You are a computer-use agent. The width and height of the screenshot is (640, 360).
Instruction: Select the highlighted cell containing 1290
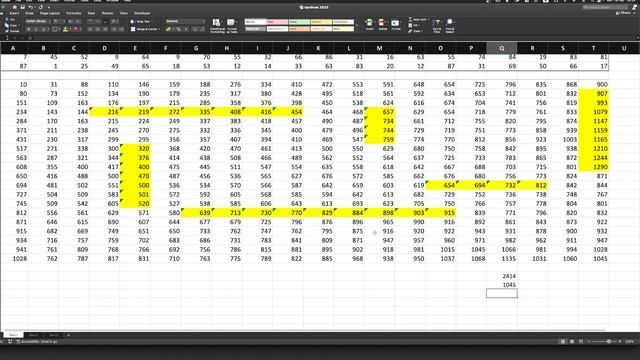point(593,167)
